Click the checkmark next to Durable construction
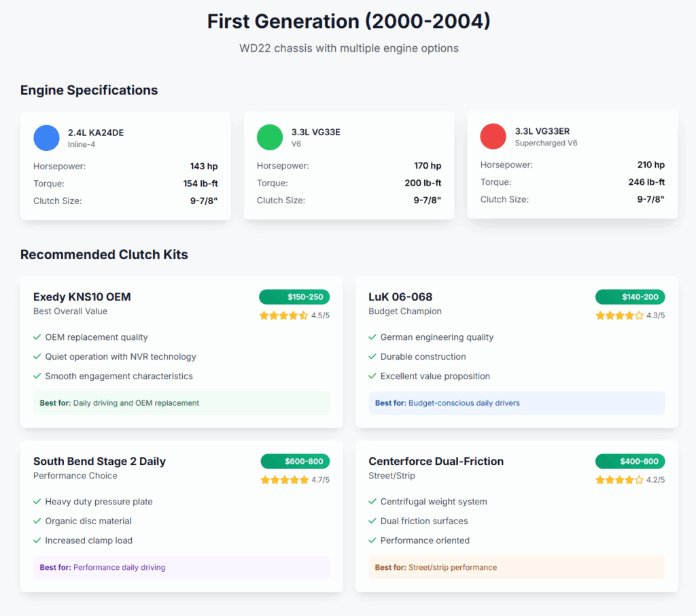 point(372,357)
